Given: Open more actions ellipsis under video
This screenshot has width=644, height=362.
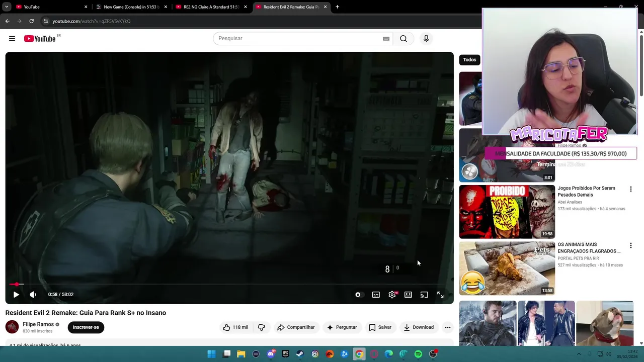Looking at the screenshot, I should 447,327.
